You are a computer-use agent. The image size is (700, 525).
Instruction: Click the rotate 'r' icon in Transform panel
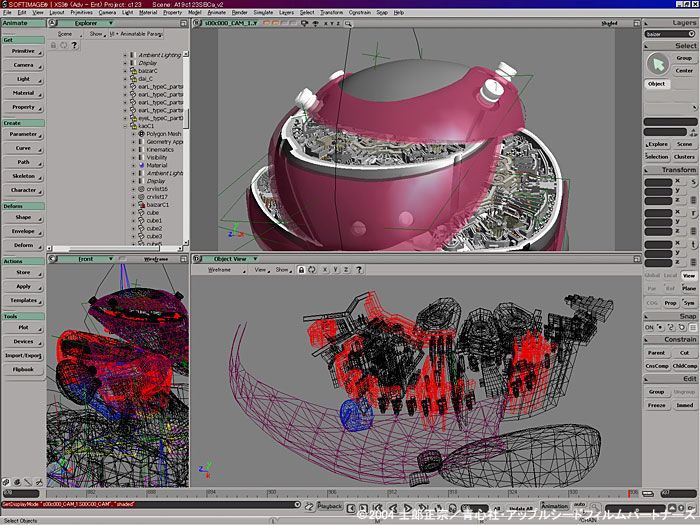click(x=693, y=214)
